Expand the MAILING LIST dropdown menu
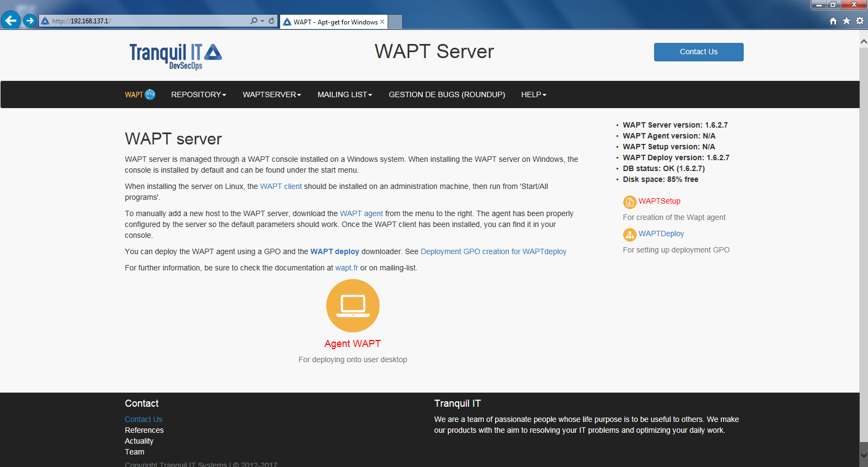The width and height of the screenshot is (868, 467). click(345, 94)
